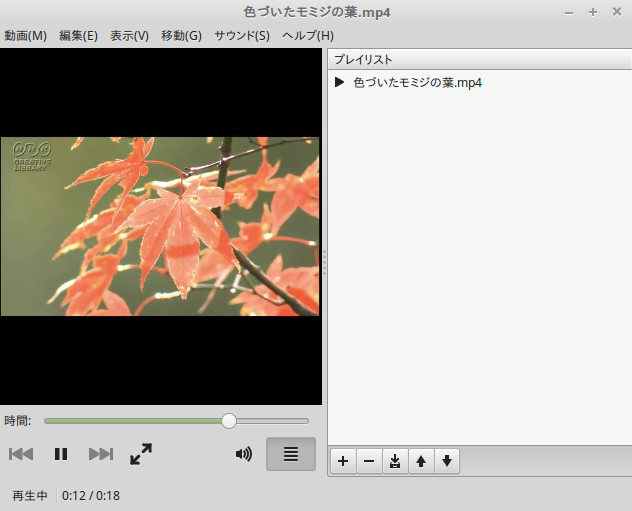
Task: Click the time seek slider handle
Action: (229, 421)
